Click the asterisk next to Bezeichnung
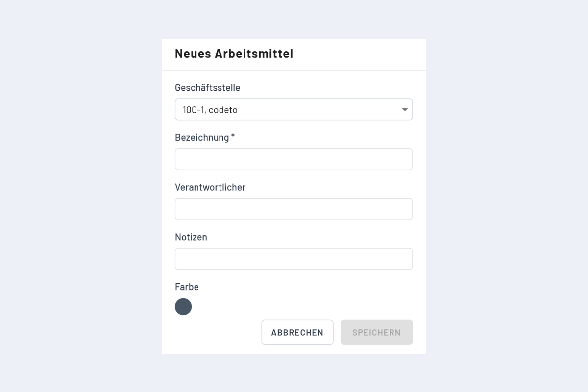Image resolution: width=588 pixels, height=392 pixels. click(232, 136)
